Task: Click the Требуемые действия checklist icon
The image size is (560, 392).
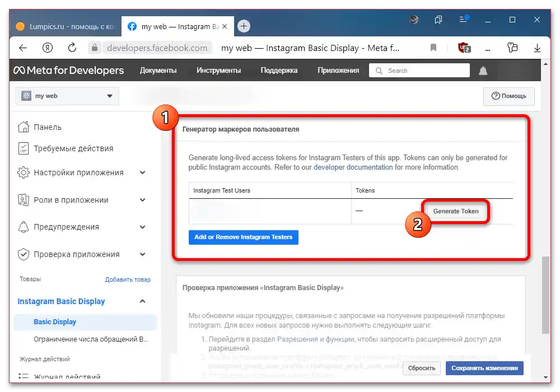Action: point(23,148)
